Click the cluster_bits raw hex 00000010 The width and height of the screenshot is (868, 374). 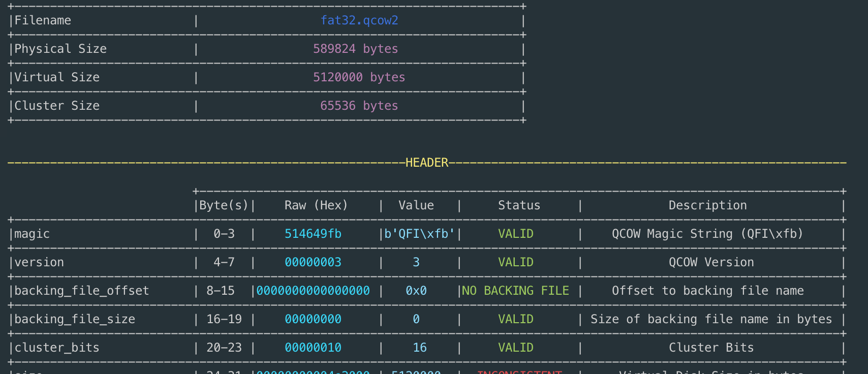point(313,348)
